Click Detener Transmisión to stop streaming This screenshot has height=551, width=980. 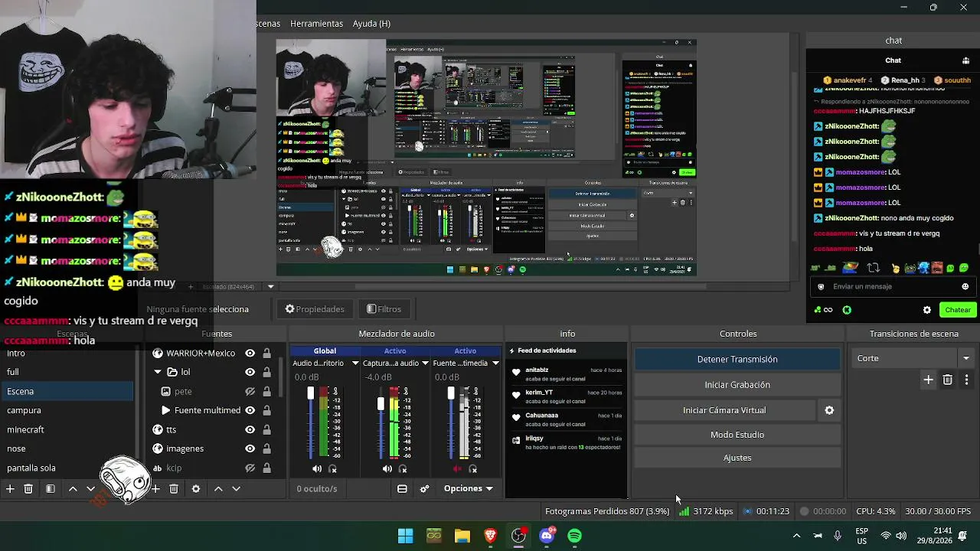[737, 359]
